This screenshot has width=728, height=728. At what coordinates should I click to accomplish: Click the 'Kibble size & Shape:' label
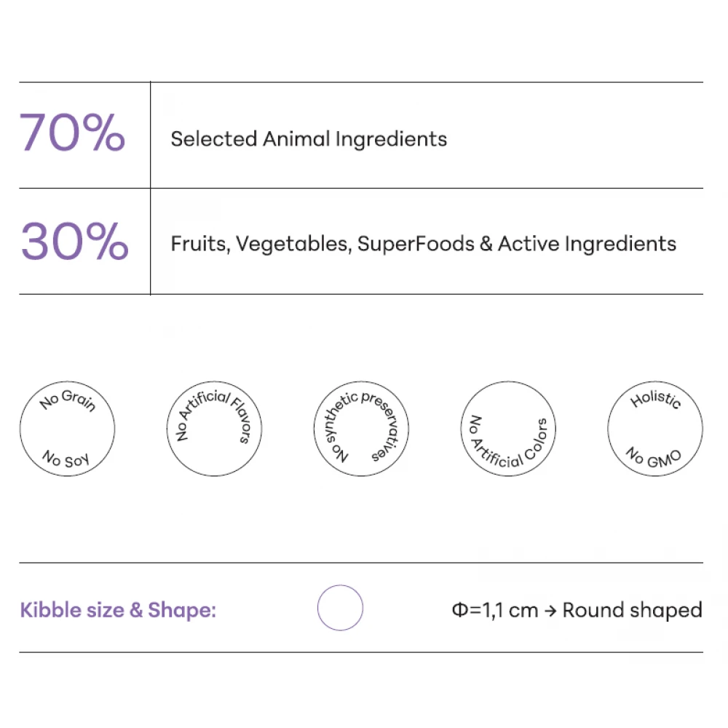click(x=118, y=610)
